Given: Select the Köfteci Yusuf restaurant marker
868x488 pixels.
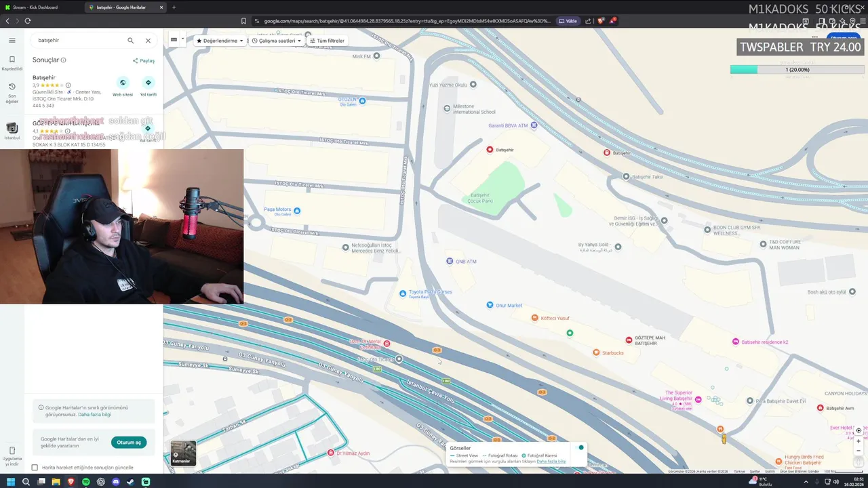Looking at the screenshot, I should click(x=535, y=318).
